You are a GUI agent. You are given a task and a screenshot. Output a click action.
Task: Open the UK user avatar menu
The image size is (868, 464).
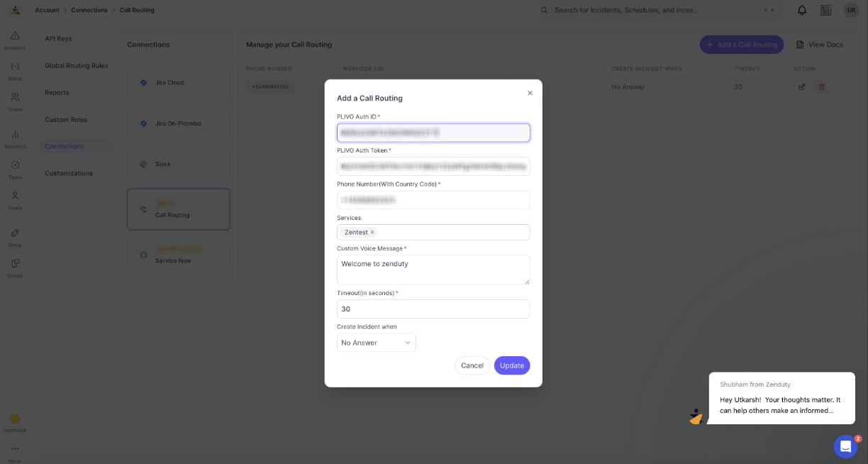[x=851, y=10]
